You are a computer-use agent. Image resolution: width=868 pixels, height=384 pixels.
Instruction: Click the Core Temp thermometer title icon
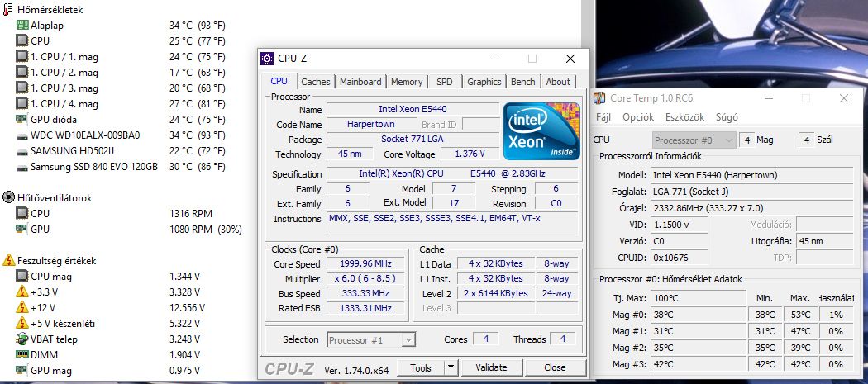(599, 98)
